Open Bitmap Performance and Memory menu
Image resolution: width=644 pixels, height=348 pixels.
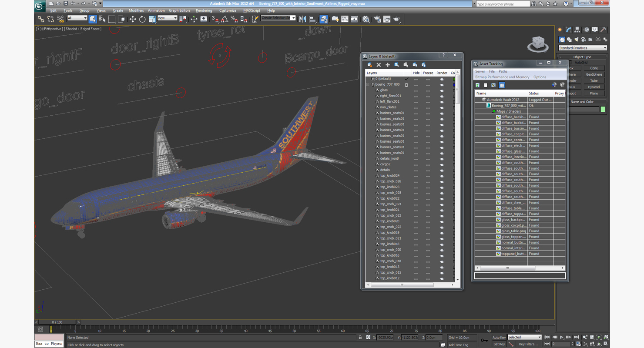(502, 77)
